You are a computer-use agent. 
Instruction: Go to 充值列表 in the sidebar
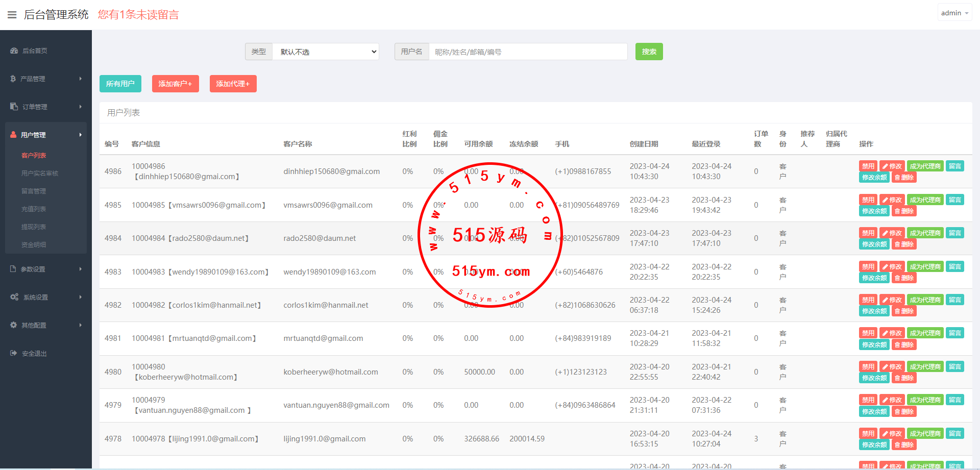tap(34, 209)
